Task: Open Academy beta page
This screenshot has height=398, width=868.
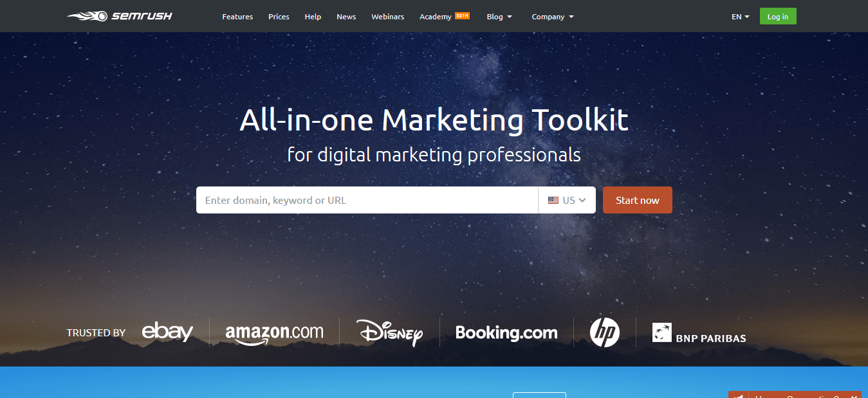Action: click(444, 17)
